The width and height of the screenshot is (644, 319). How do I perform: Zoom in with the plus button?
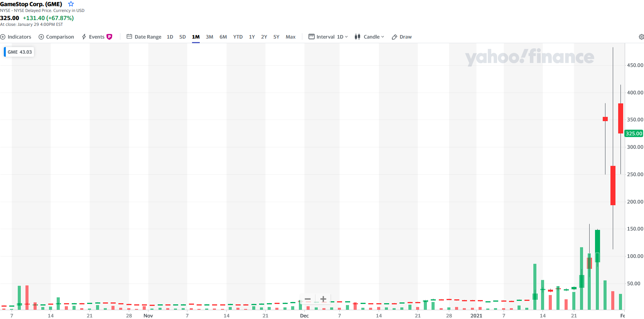pos(323,299)
